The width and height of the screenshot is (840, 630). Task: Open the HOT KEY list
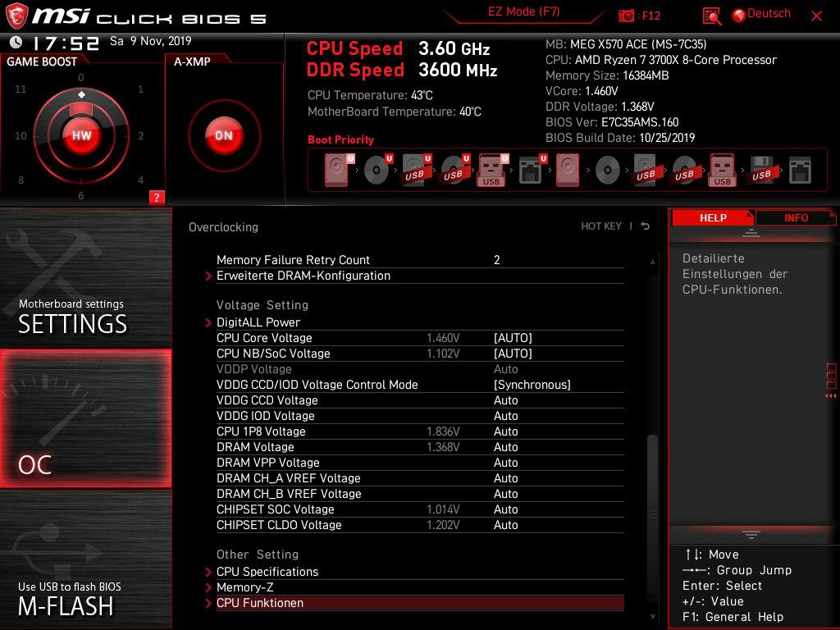pos(601,226)
